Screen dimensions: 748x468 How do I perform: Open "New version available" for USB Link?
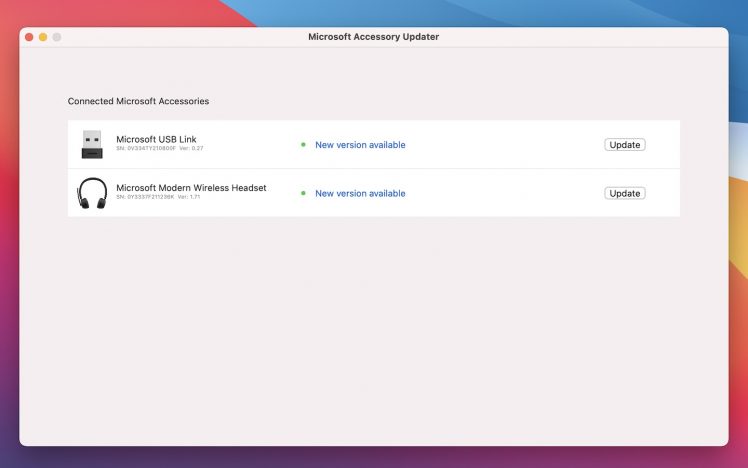360,145
